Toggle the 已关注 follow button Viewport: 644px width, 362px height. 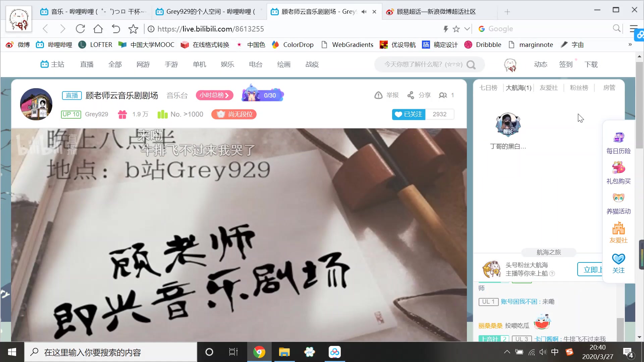tap(409, 114)
